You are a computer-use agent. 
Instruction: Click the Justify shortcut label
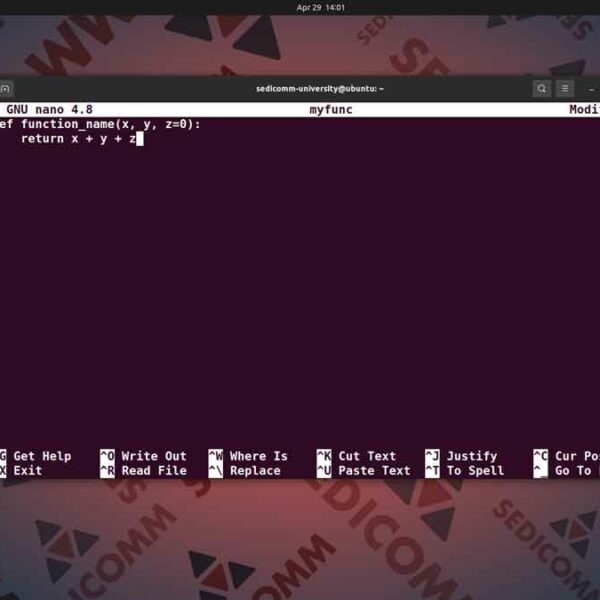(x=472, y=457)
